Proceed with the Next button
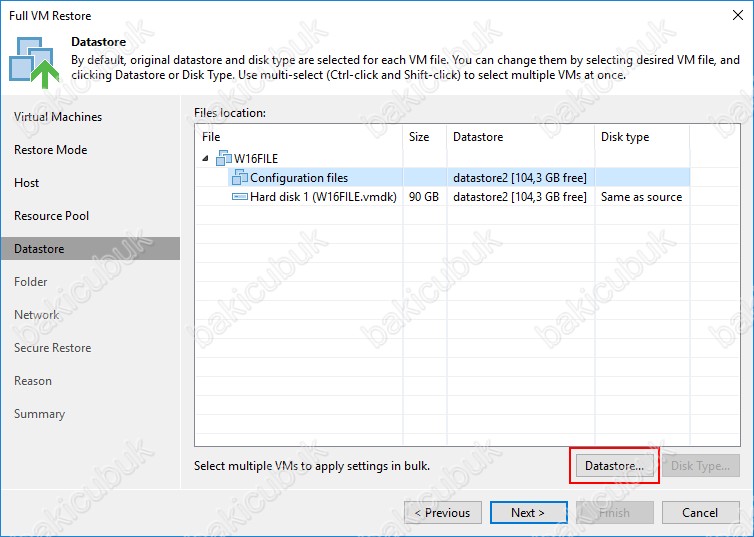 click(x=528, y=512)
